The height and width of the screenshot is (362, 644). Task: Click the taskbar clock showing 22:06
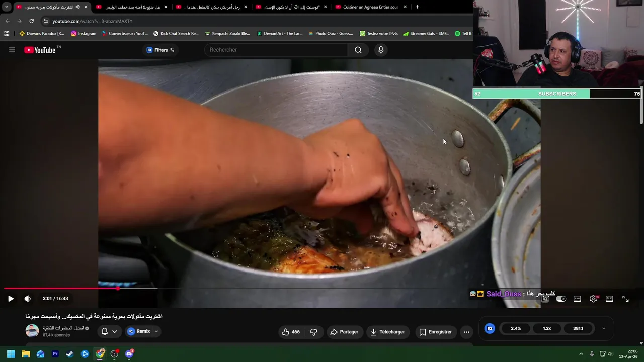pyautogui.click(x=628, y=354)
